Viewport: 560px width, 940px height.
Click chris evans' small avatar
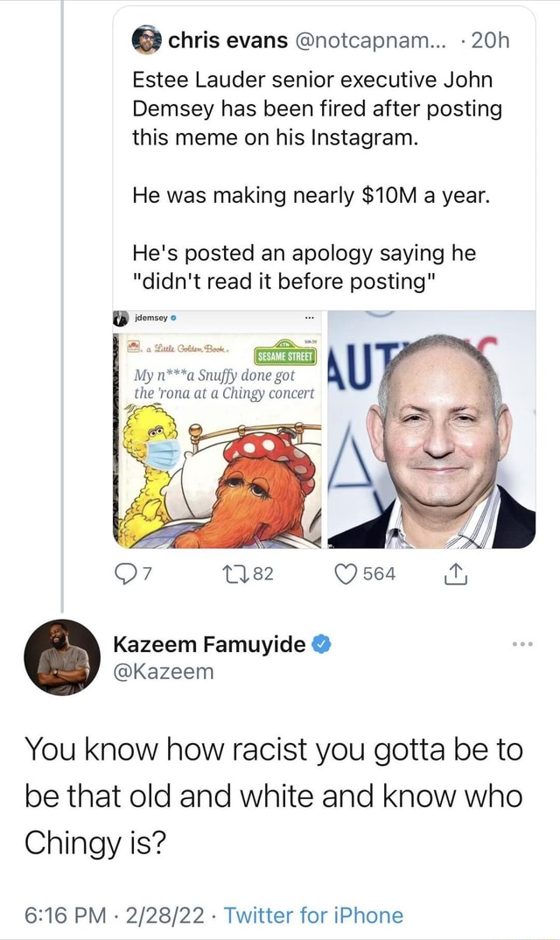coord(148,41)
